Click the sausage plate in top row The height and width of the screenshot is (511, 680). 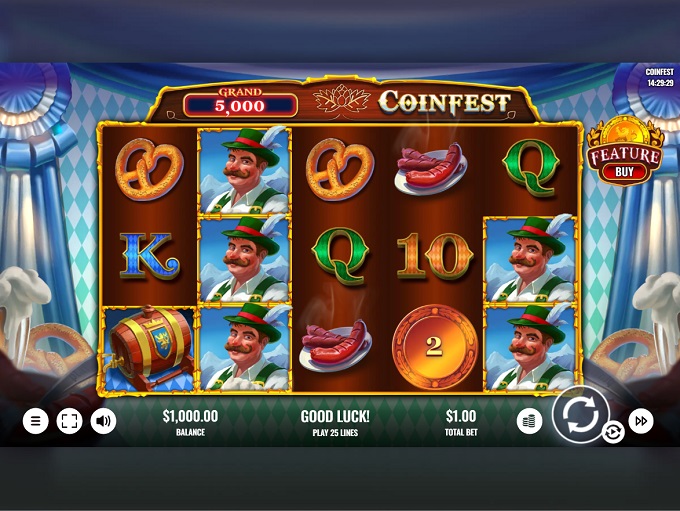point(431,169)
